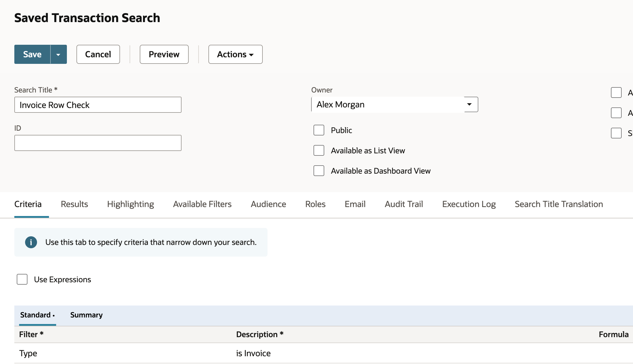Open Search Title Translation tab

559,204
